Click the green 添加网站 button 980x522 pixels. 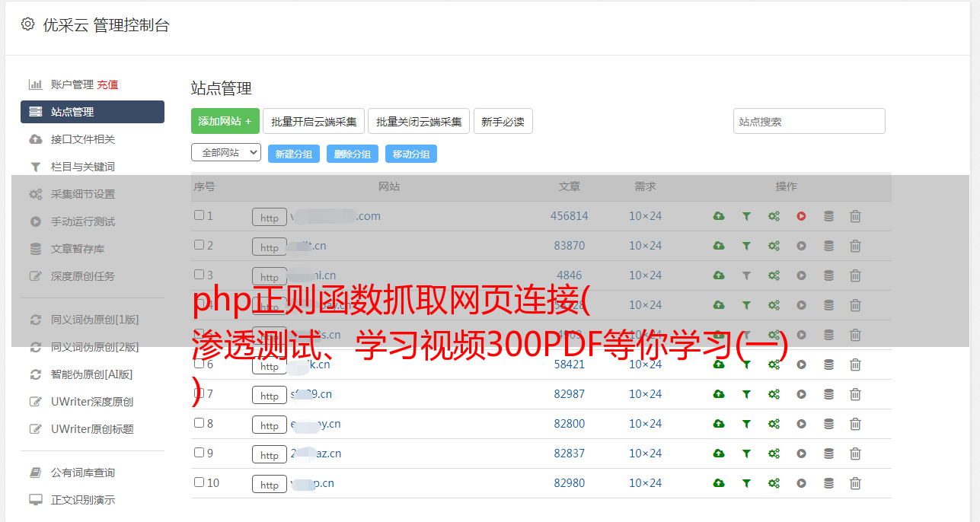(225, 121)
